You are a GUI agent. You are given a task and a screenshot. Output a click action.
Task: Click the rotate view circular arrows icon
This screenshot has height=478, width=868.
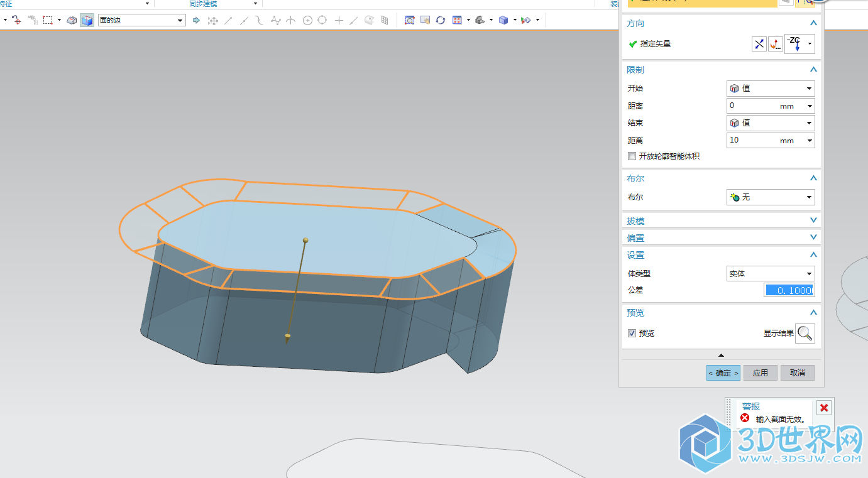click(x=441, y=20)
